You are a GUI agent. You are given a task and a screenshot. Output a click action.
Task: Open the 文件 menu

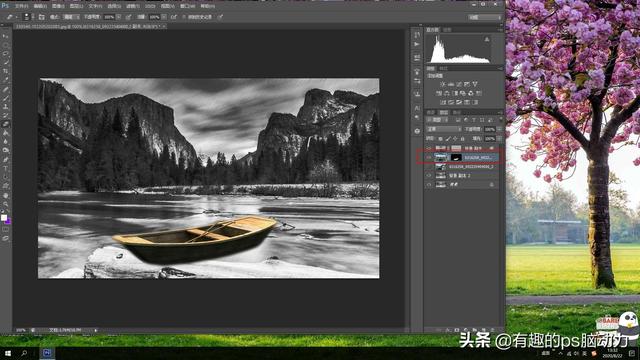(21, 6)
